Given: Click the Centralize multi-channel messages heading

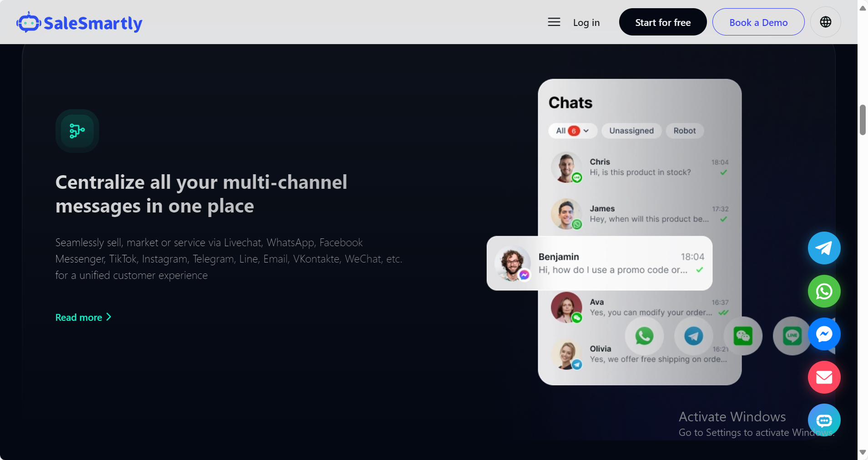Looking at the screenshot, I should point(201,194).
